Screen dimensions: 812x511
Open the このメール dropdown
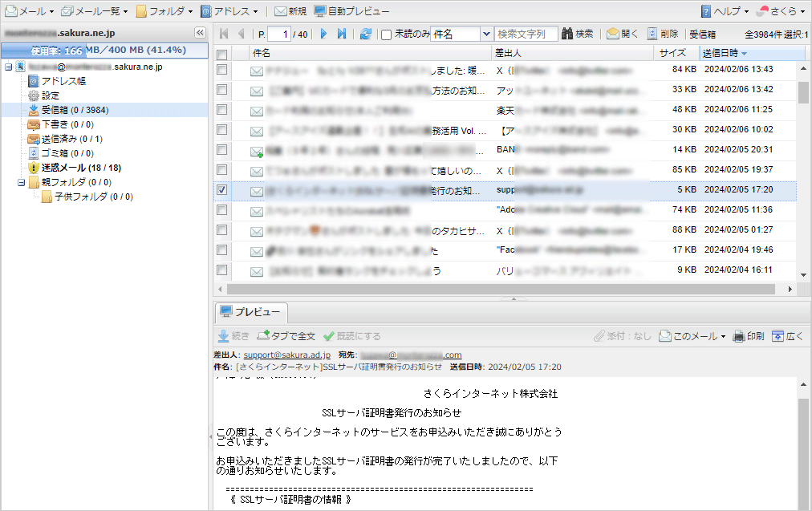[x=692, y=336]
